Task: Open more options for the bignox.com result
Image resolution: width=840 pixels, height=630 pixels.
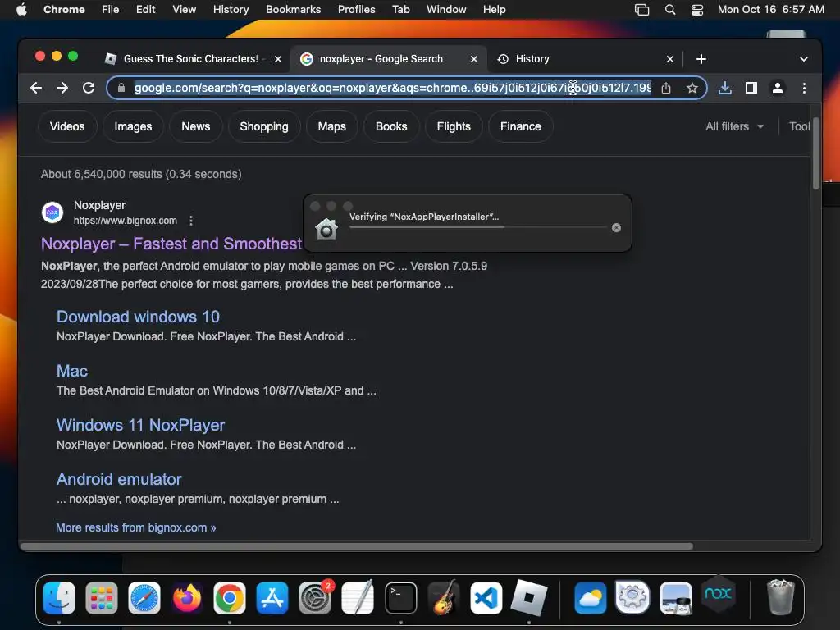Action: pyautogui.click(x=190, y=221)
